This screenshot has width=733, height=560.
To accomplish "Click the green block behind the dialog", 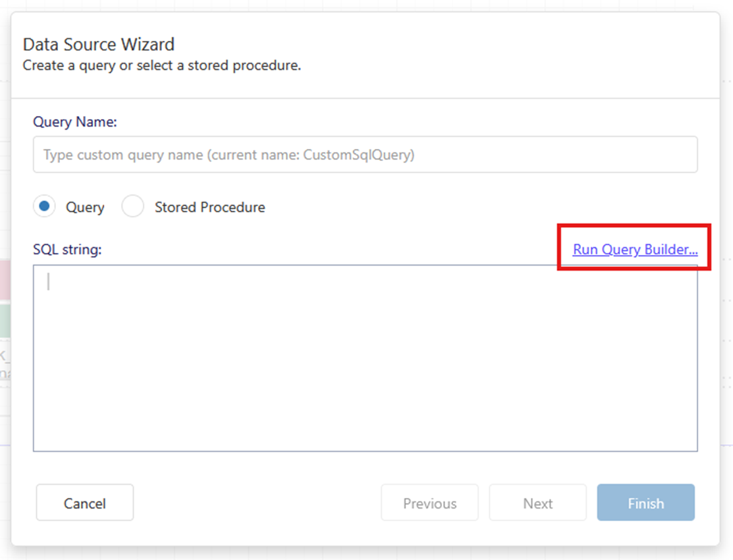I will coord(5,320).
